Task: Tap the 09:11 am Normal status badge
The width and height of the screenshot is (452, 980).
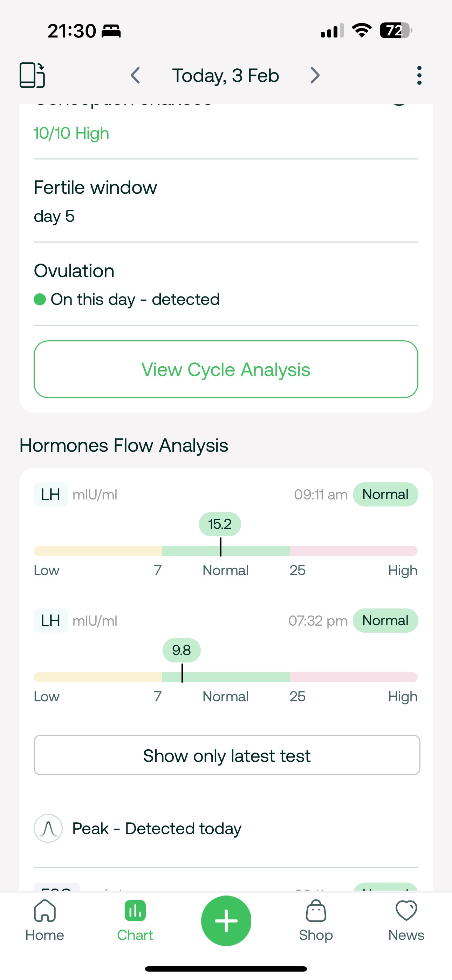Action: tap(385, 495)
